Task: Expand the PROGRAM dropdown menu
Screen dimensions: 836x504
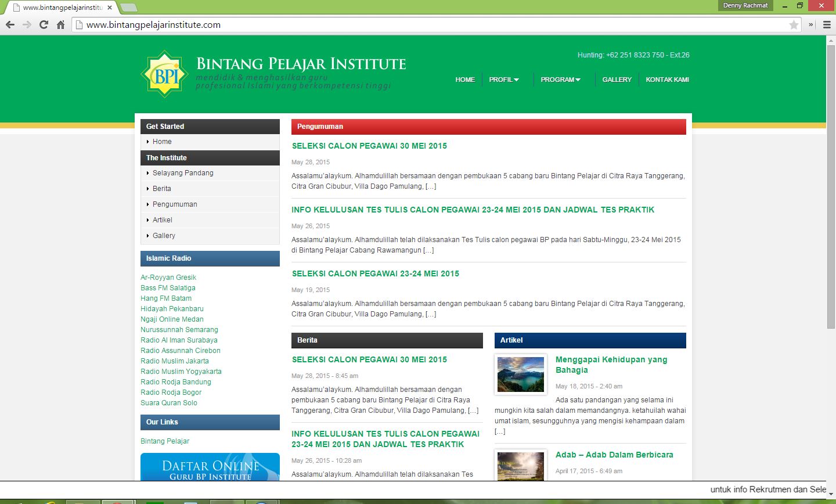Action: (x=560, y=80)
